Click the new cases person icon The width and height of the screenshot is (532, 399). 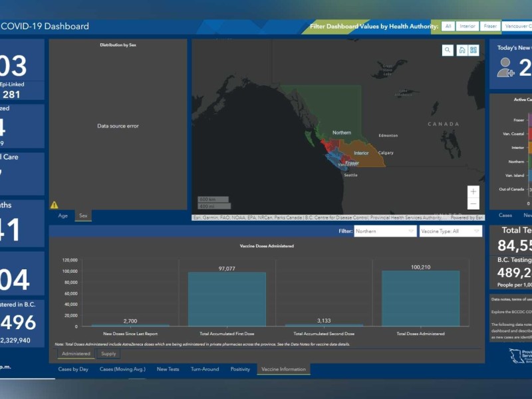coord(505,67)
